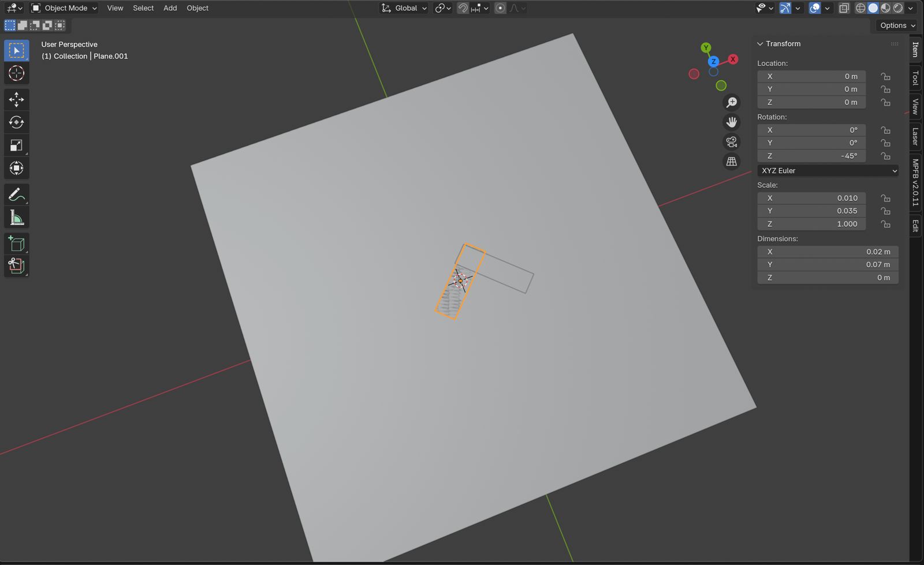
Task: Switch to orthographic/perspective grid view
Action: (732, 162)
